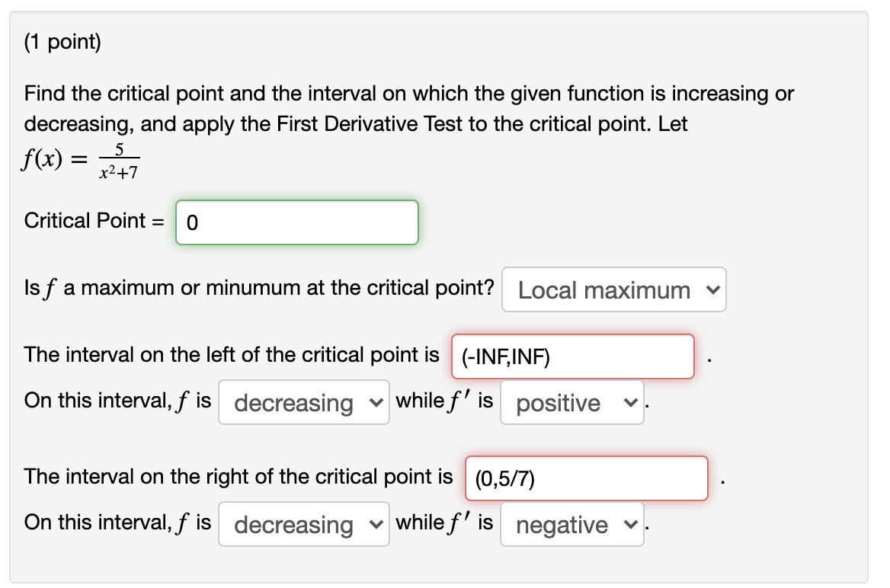
Task: Focus the left interval field containing (-INF,INF)
Action: point(572,356)
